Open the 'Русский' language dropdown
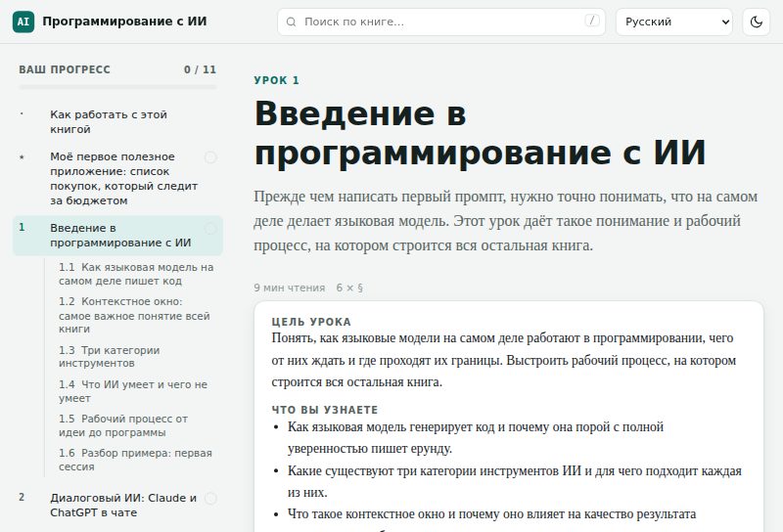 674,22
